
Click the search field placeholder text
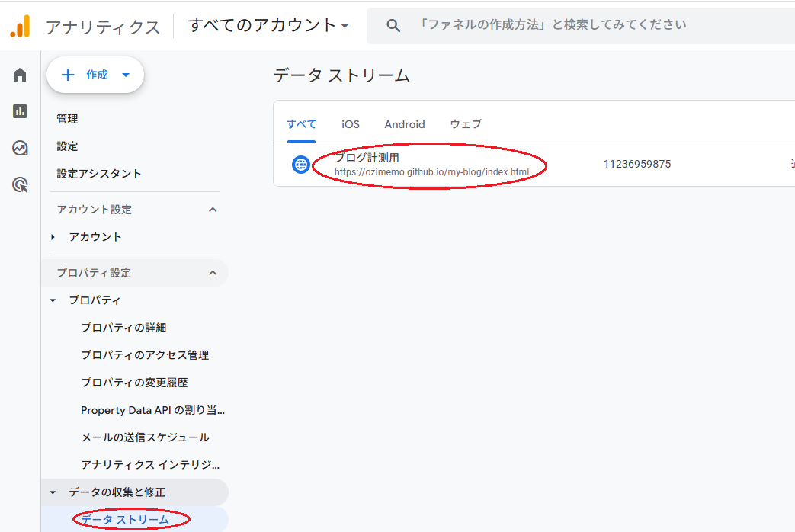tap(552, 25)
